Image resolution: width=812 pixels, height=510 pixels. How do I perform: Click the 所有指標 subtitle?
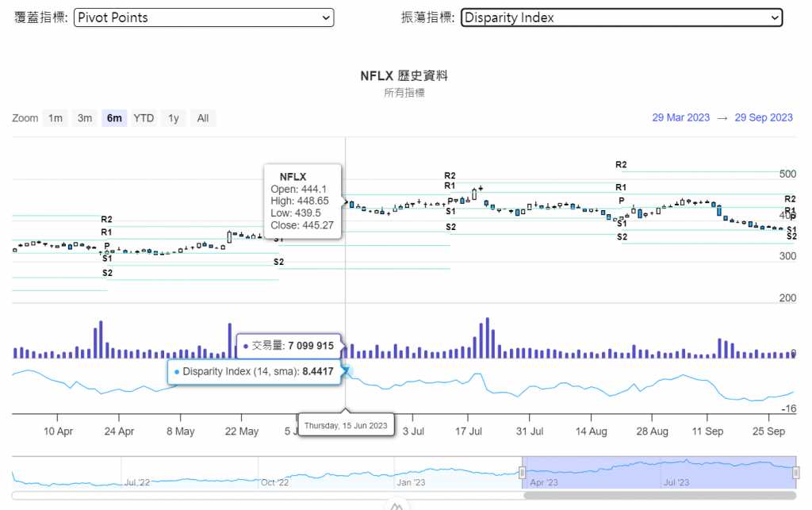click(404, 93)
